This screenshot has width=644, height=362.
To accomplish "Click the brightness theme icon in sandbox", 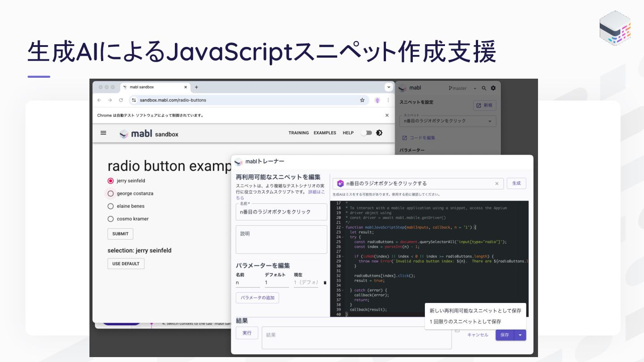I will coord(379,133).
